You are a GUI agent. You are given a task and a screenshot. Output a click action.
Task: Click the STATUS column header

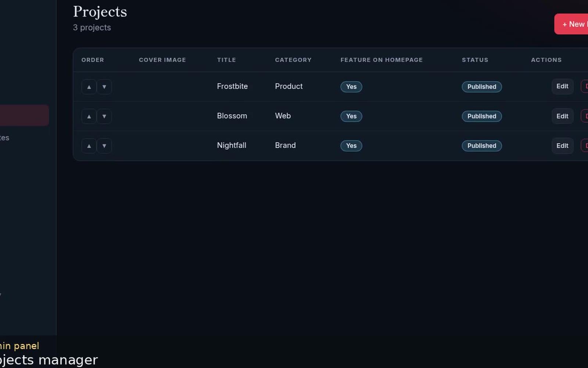pos(475,60)
